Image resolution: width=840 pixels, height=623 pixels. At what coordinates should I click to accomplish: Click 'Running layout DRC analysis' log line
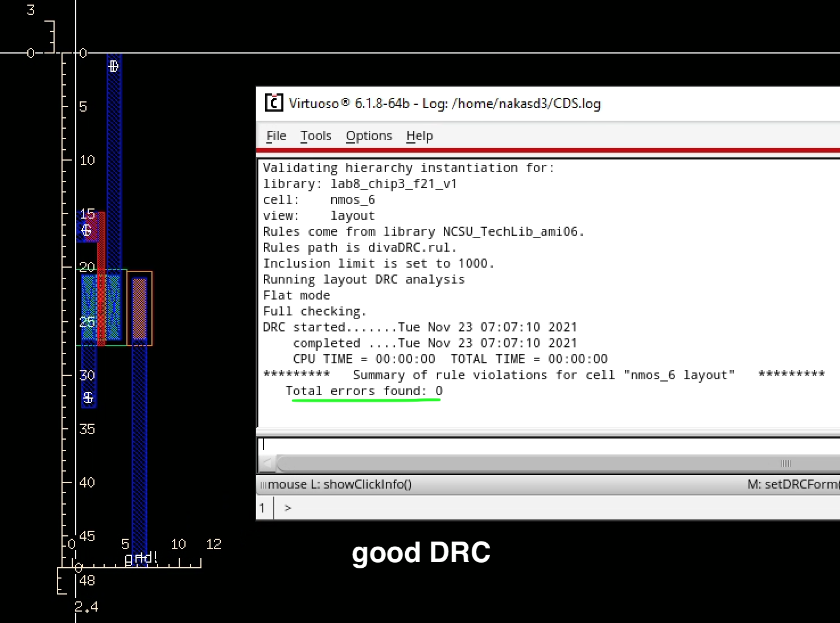coord(364,279)
